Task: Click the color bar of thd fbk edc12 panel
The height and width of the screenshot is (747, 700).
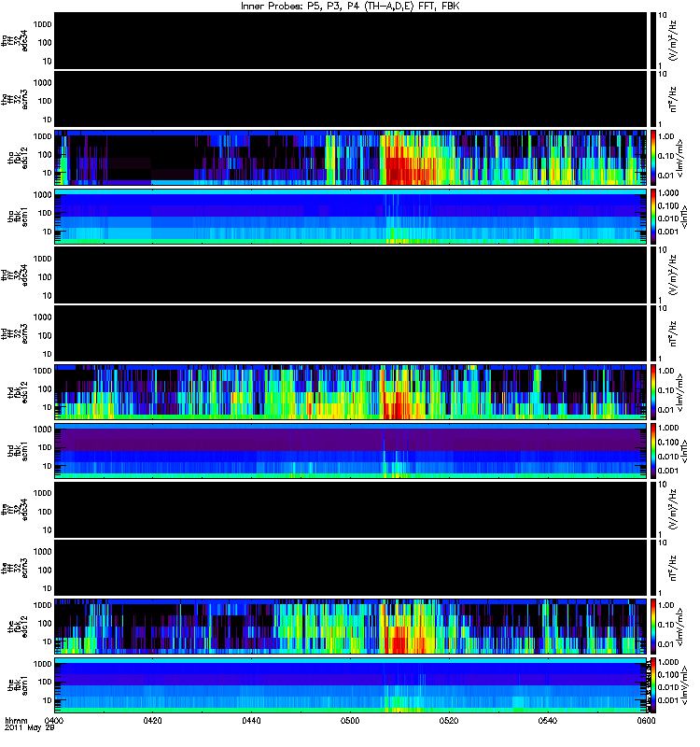Action: (x=652, y=391)
